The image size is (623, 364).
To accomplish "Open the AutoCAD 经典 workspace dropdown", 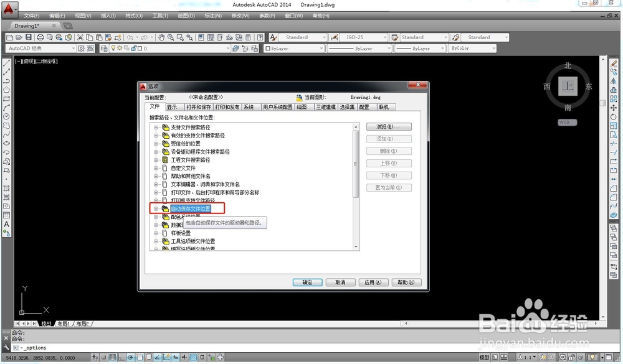I will point(73,49).
